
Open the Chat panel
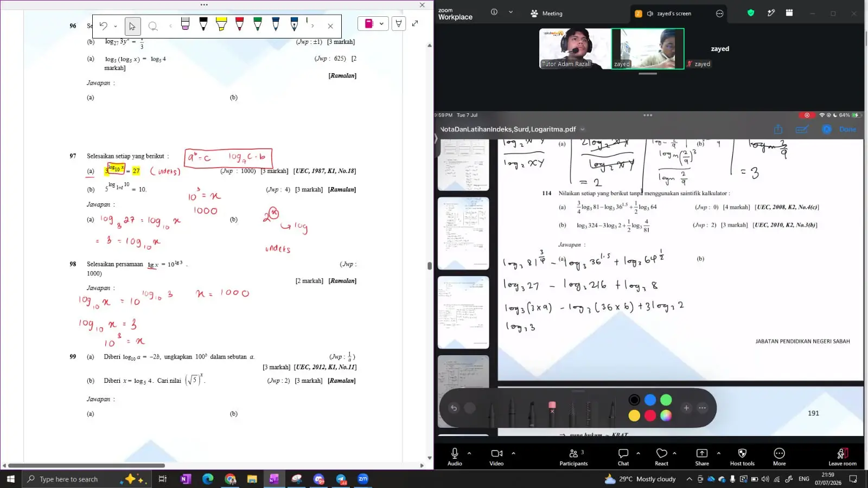(x=623, y=457)
